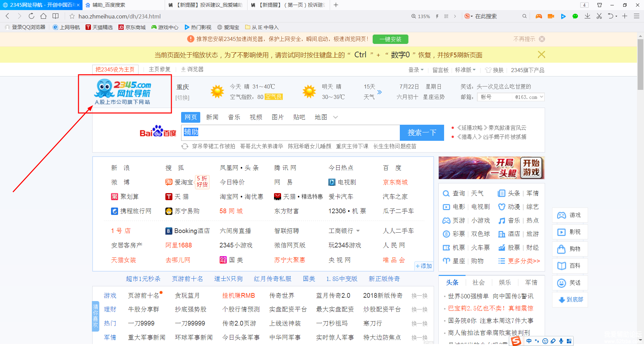Jump to page bottom with 到底部
Image resolution: width=644 pixels, height=346 pixels.
point(570,299)
